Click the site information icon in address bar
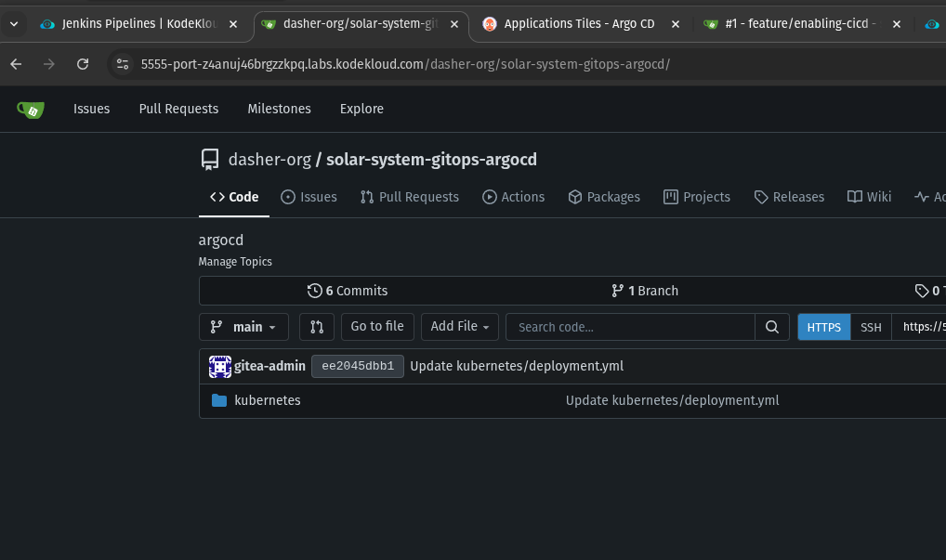 click(123, 64)
